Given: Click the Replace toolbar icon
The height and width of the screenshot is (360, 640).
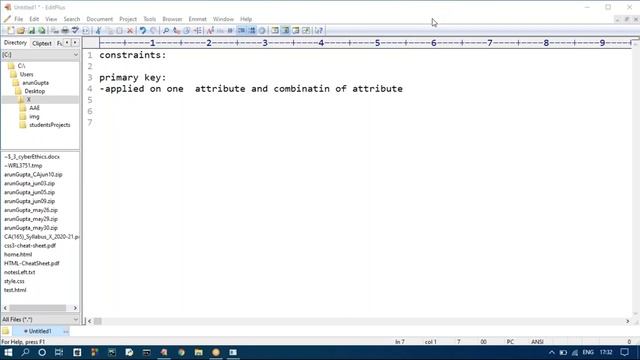Looking at the screenshot, I should 176,31.
